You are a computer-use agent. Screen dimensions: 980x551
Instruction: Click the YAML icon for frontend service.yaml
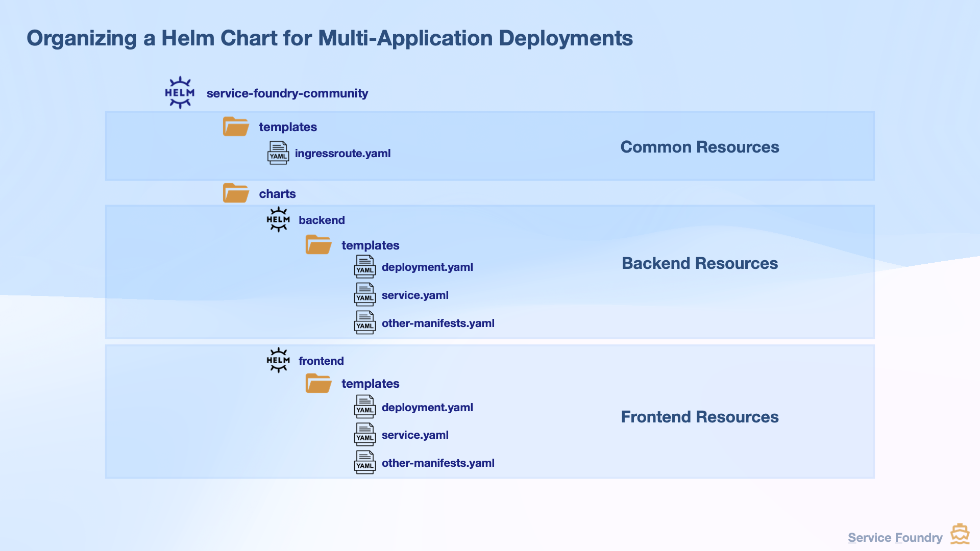coord(365,435)
